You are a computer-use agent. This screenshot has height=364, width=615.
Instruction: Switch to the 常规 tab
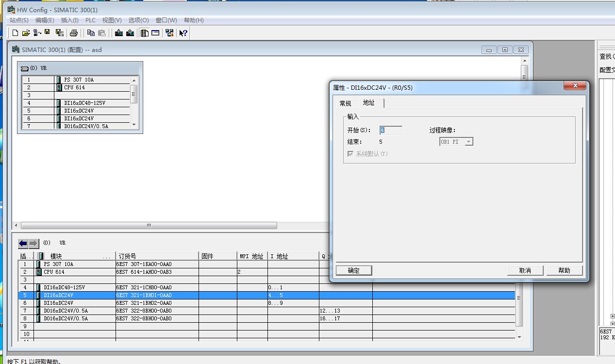click(x=345, y=103)
